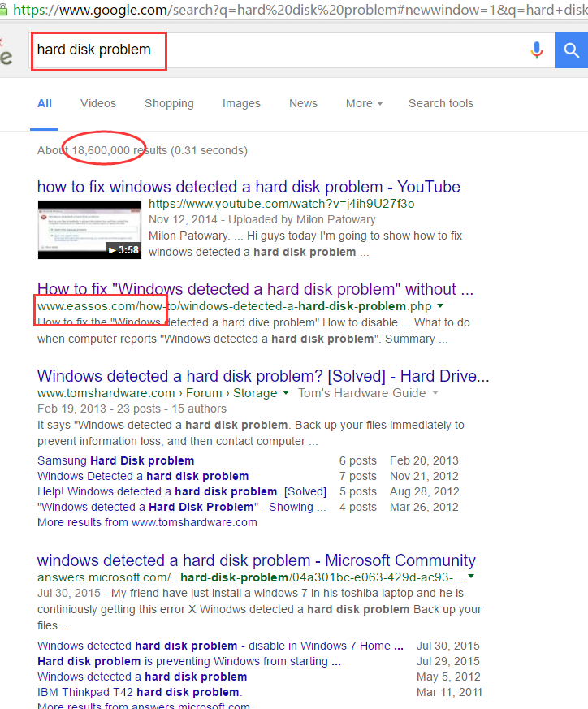This screenshot has height=709, width=588.
Task: Click the youtube.com watch URL
Action: pos(281,204)
